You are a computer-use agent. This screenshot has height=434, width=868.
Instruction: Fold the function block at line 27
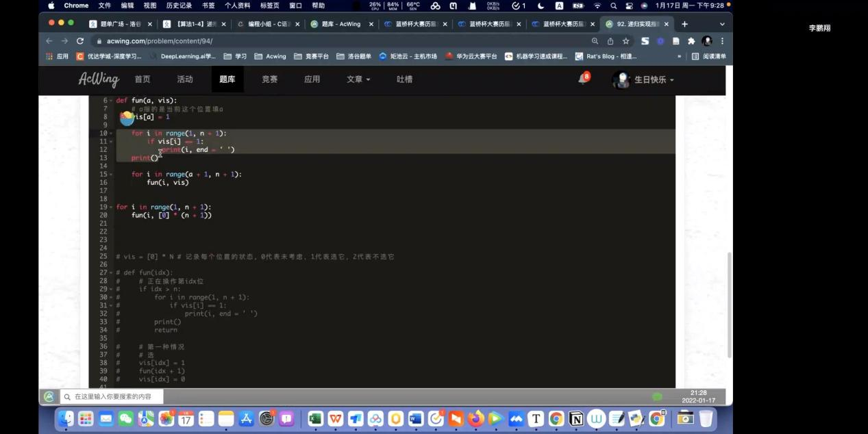tap(111, 273)
